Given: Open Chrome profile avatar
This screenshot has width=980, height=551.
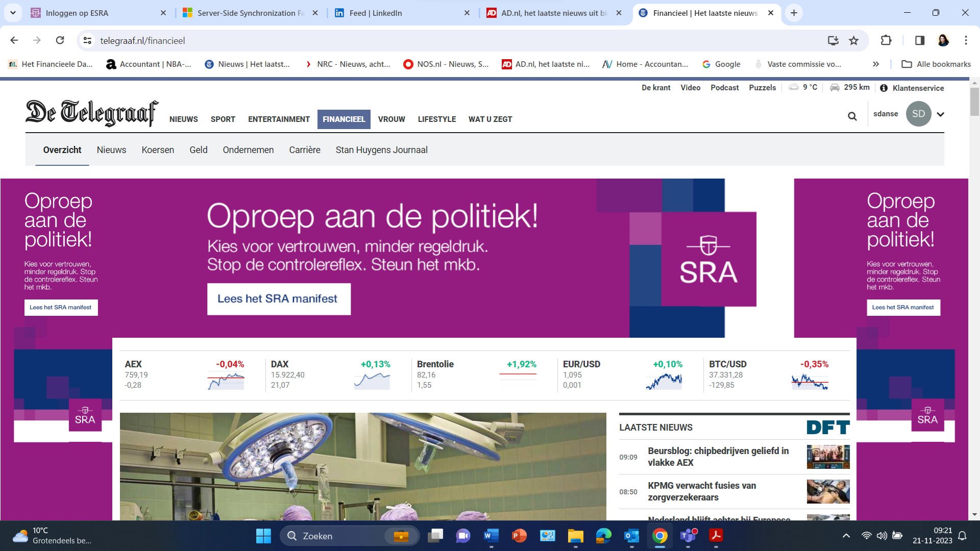Looking at the screenshot, I should coord(943,40).
